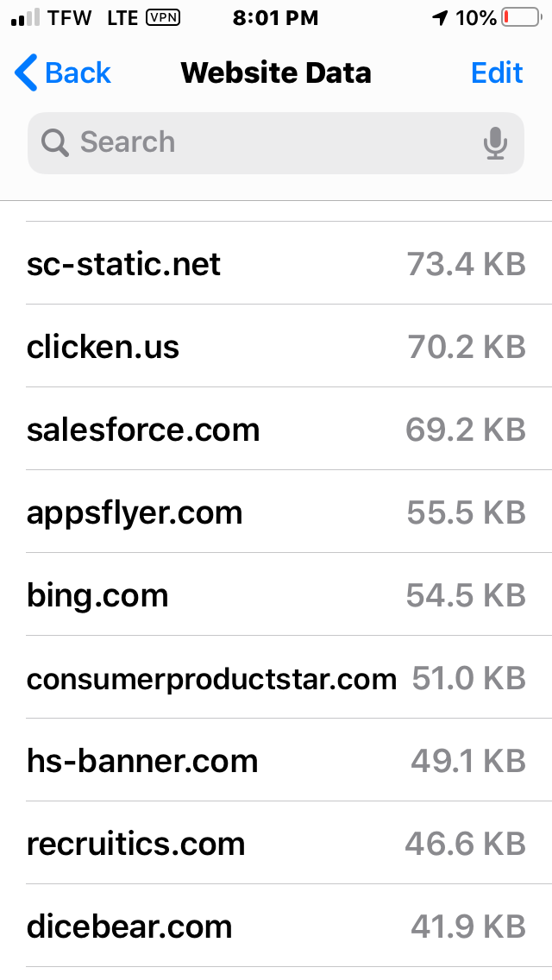
Task: Tap the microphone dictation icon
Action: (495, 142)
